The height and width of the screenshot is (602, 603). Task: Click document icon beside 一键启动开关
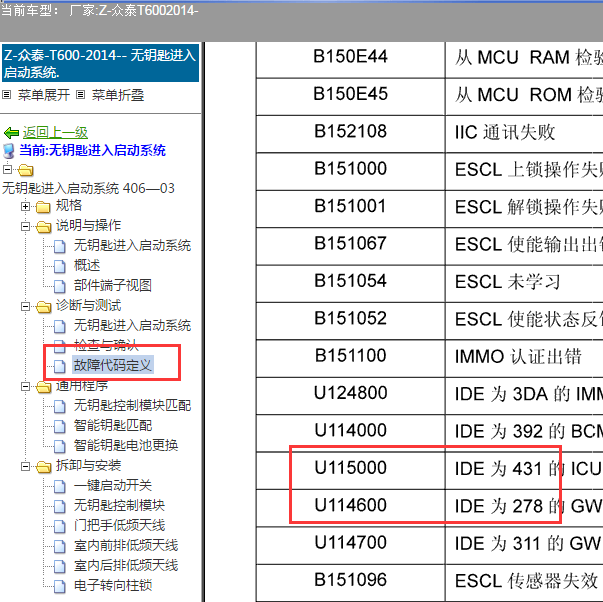pyautogui.click(x=59, y=486)
